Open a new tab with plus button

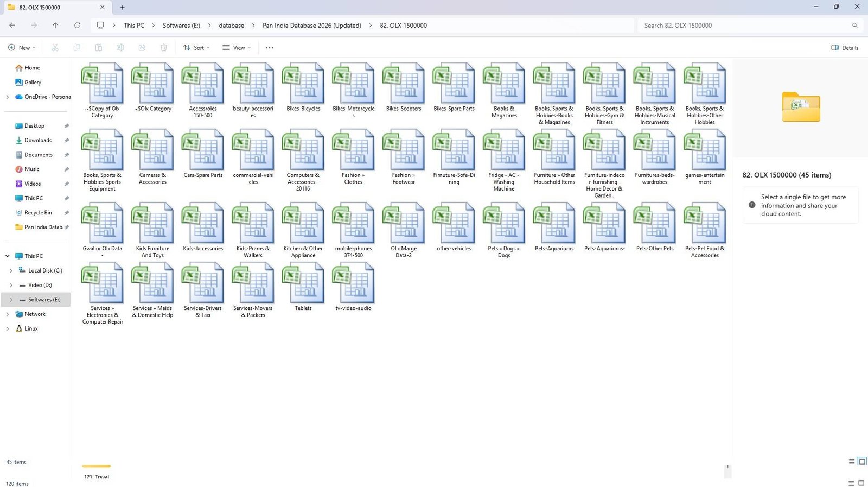tap(122, 7)
